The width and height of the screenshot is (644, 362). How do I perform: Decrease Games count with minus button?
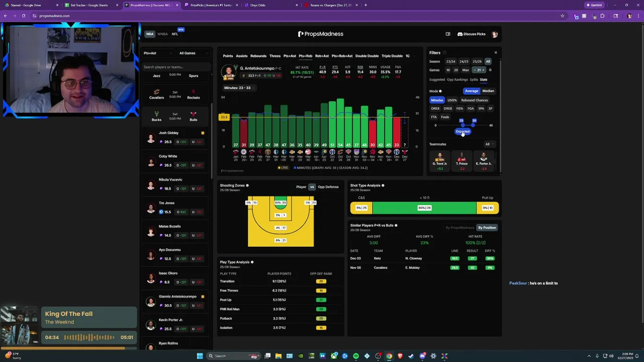click(474, 70)
